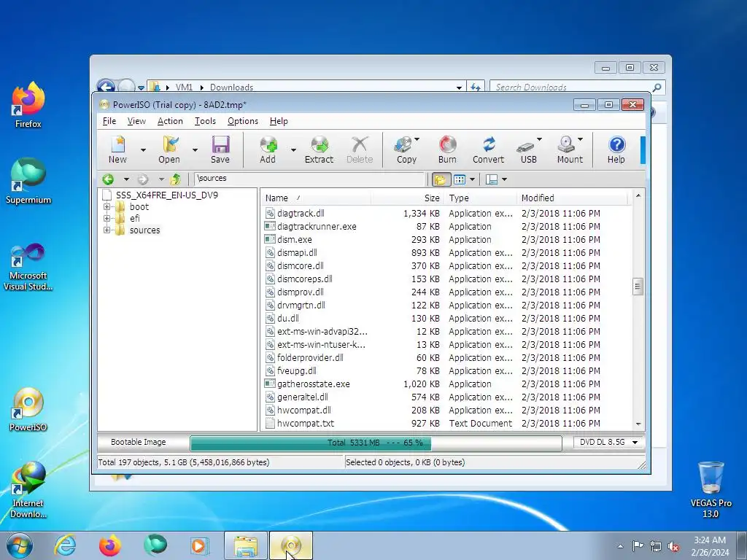
Task: Click the media player taskbar icon
Action: (x=199, y=545)
